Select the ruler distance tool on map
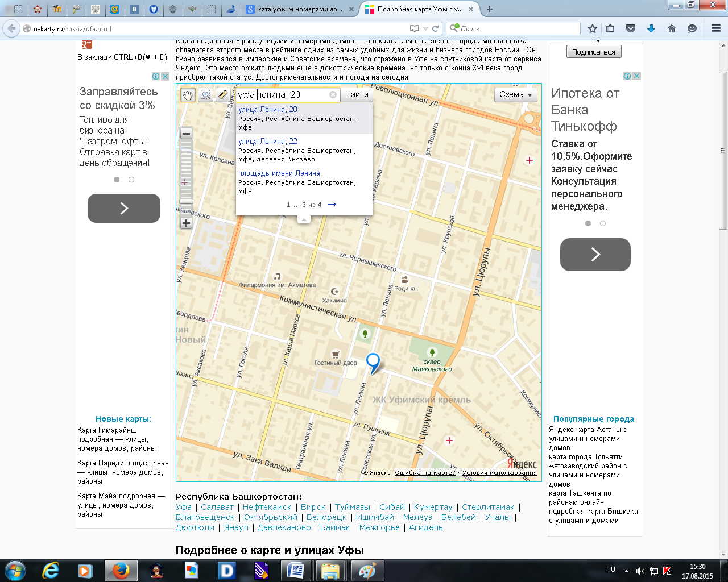728x582 pixels. [x=223, y=95]
